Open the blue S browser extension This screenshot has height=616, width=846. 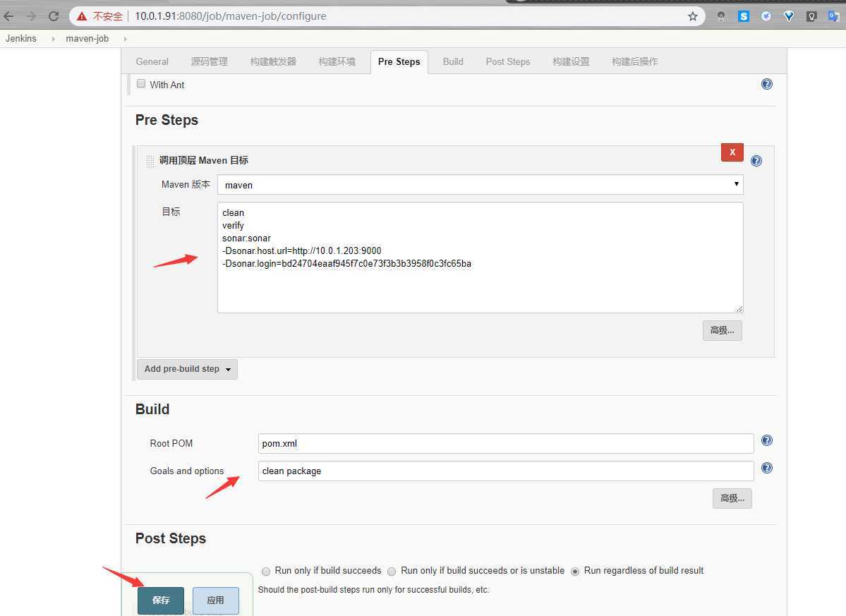pos(744,16)
